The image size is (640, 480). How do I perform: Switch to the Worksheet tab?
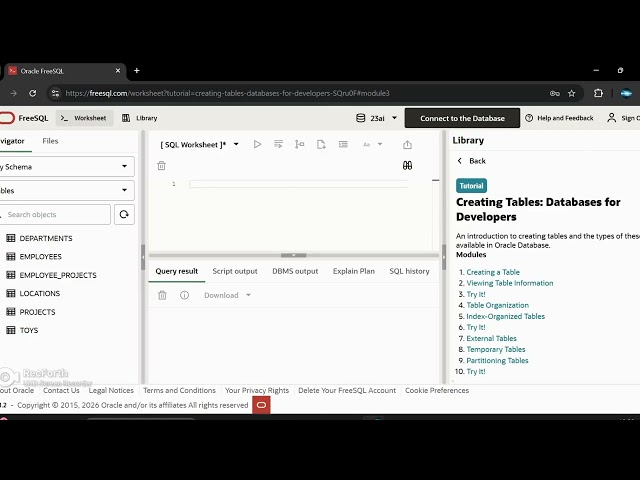coord(84,118)
